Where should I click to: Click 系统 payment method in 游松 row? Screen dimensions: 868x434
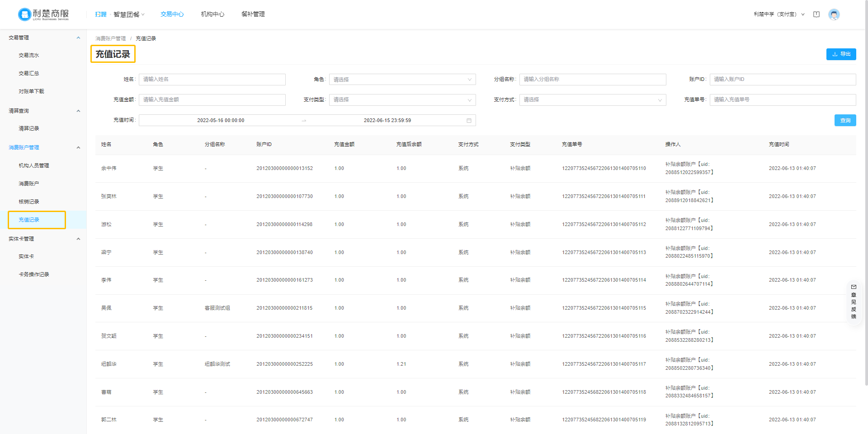pyautogui.click(x=463, y=224)
